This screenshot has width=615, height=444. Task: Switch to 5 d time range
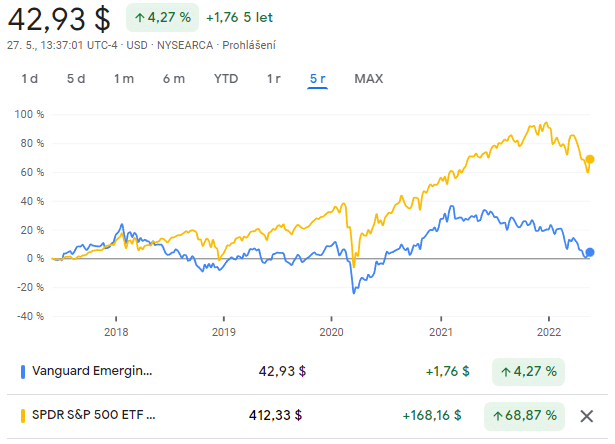76,79
